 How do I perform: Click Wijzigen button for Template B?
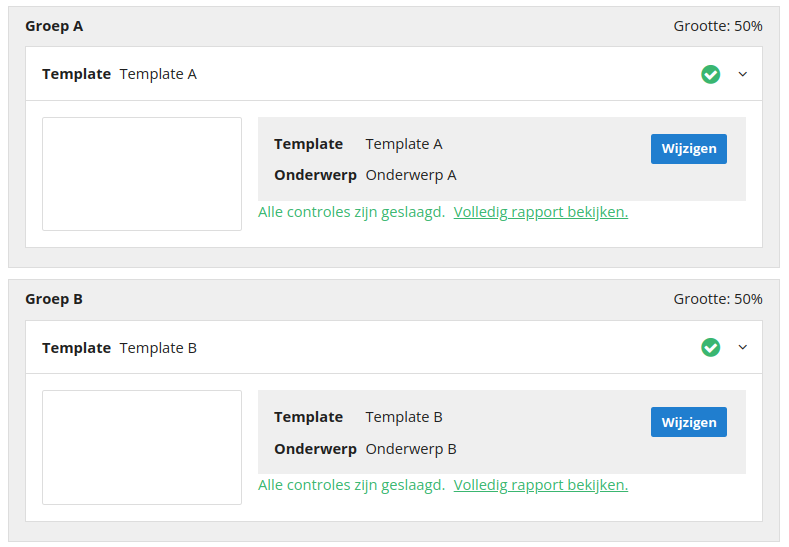pos(688,422)
